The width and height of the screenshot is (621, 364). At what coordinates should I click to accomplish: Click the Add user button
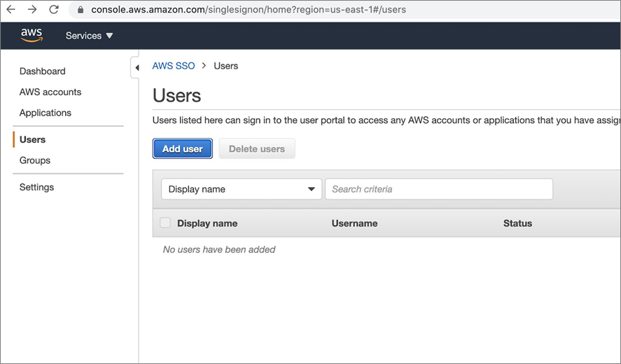183,148
